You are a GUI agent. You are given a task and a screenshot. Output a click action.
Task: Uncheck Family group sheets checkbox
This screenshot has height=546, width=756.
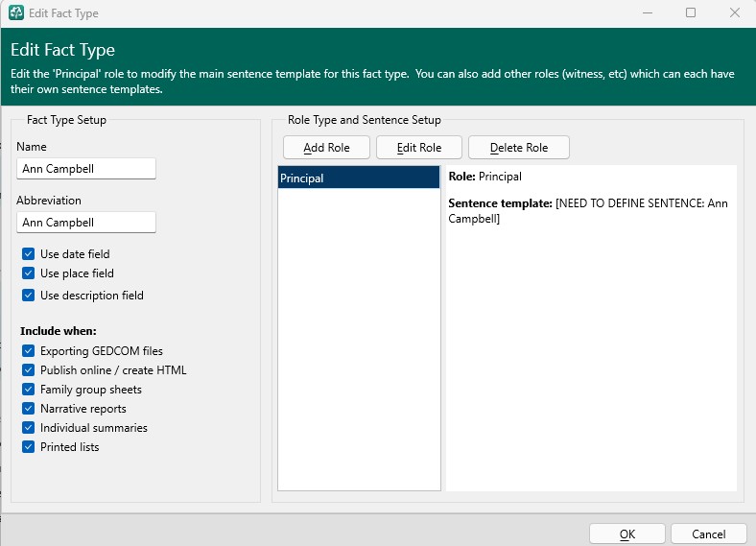point(29,390)
